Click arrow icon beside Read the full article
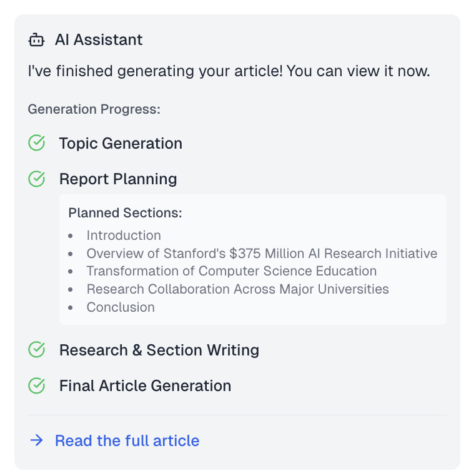Viewport: 471px width, 476px height. click(x=37, y=440)
